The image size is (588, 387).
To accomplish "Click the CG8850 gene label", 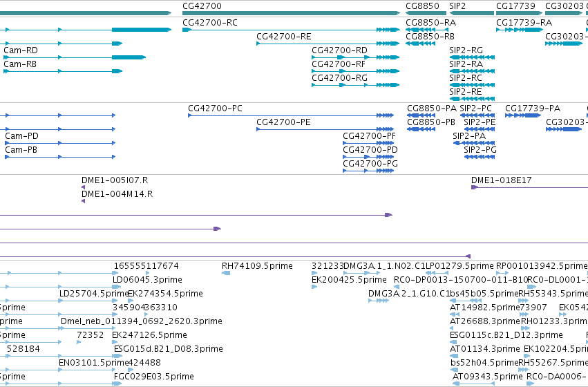I will tap(422, 6).
